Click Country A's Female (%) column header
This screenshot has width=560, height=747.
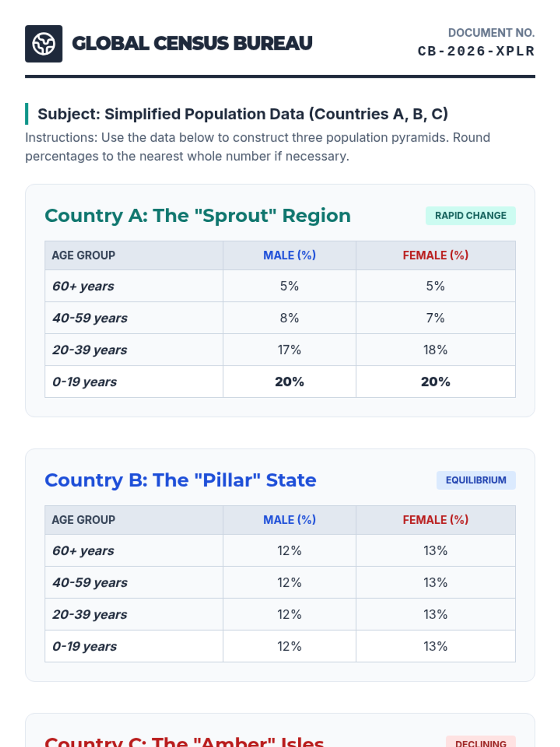click(435, 255)
